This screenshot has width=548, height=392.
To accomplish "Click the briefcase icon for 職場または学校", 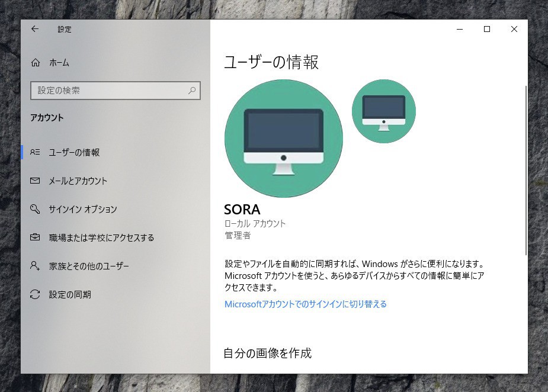I will point(35,237).
